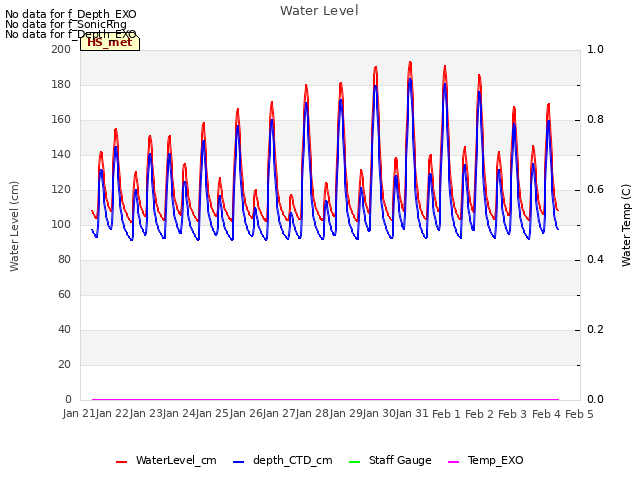
Task: Click the Jan 24 x-axis tick label
Action: point(179,413)
